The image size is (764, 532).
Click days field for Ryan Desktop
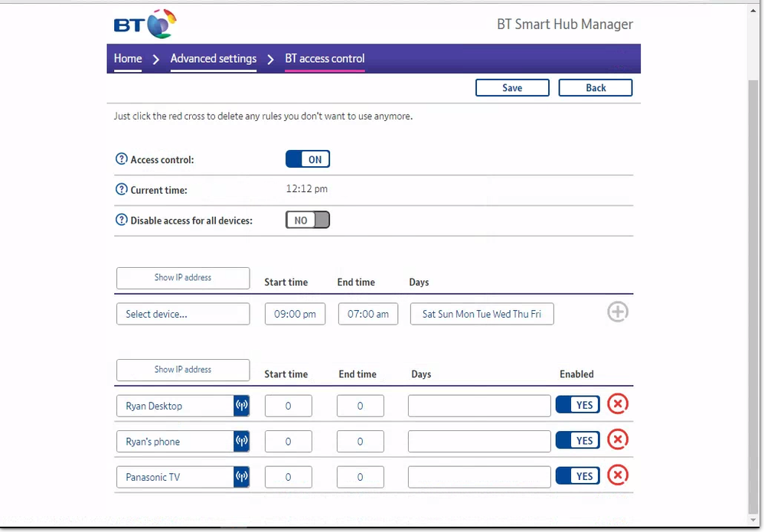pos(479,406)
